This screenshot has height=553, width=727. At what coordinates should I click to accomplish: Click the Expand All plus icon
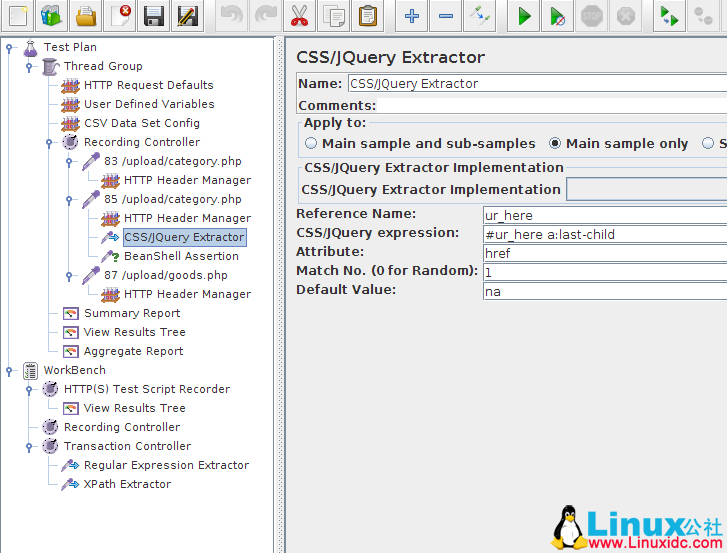pyautogui.click(x=411, y=16)
